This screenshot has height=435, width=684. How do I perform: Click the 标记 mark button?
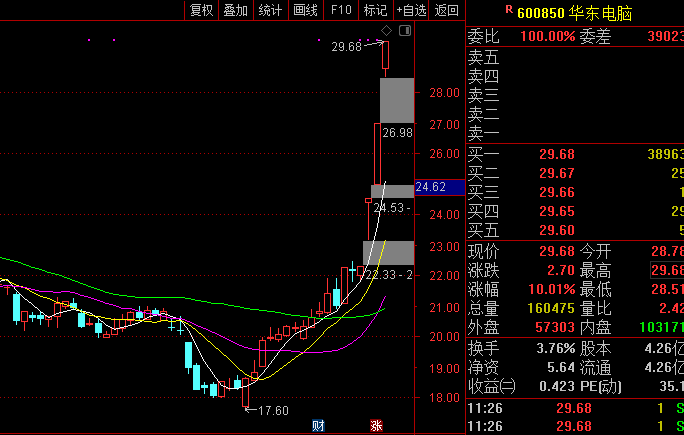point(376,10)
